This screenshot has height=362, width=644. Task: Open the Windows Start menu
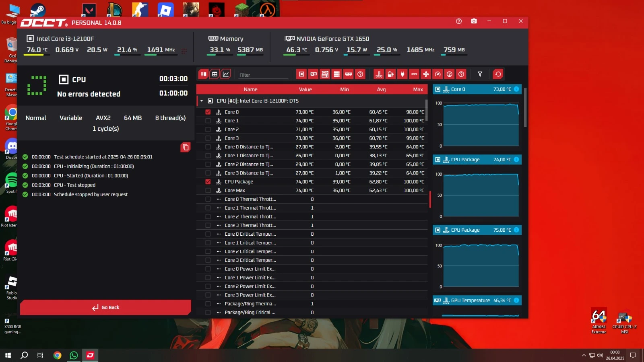[8, 355]
